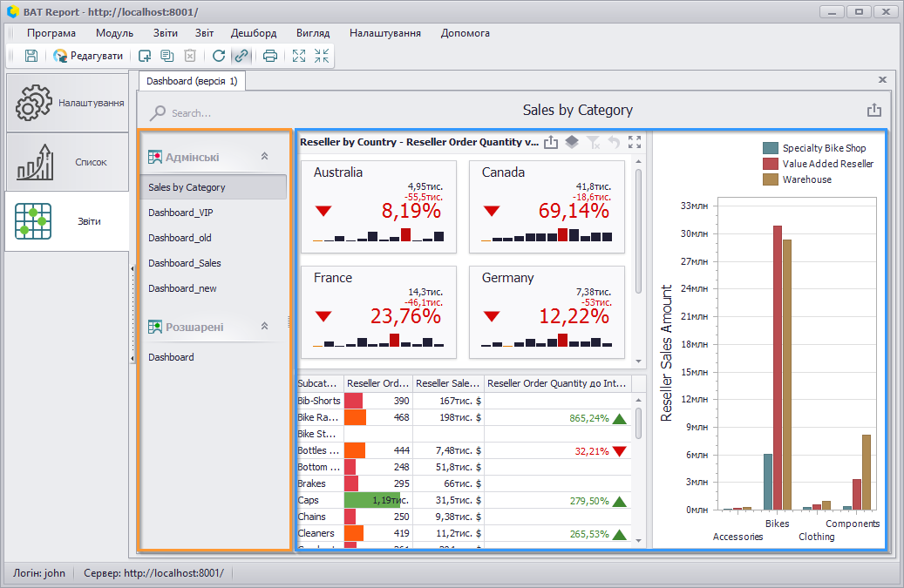The width and height of the screenshot is (904, 588).
Task: Maximize the Reseller by Country card panel
Action: coord(634,142)
